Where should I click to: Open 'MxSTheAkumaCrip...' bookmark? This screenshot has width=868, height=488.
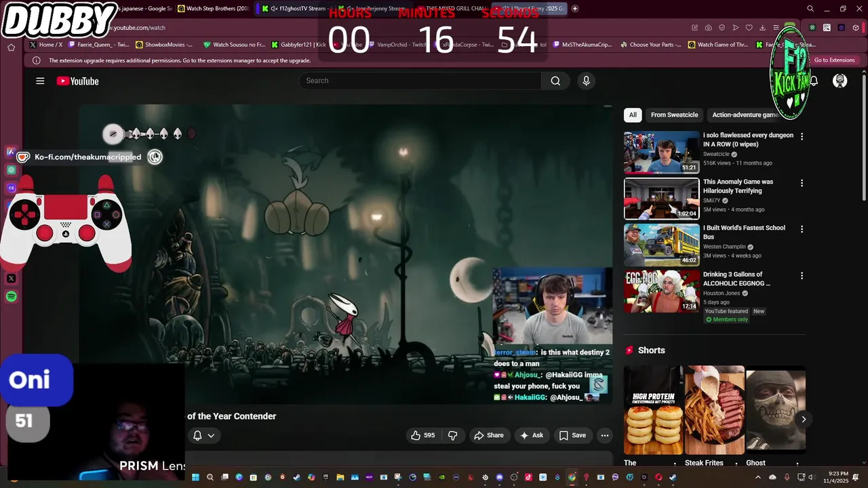click(581, 45)
